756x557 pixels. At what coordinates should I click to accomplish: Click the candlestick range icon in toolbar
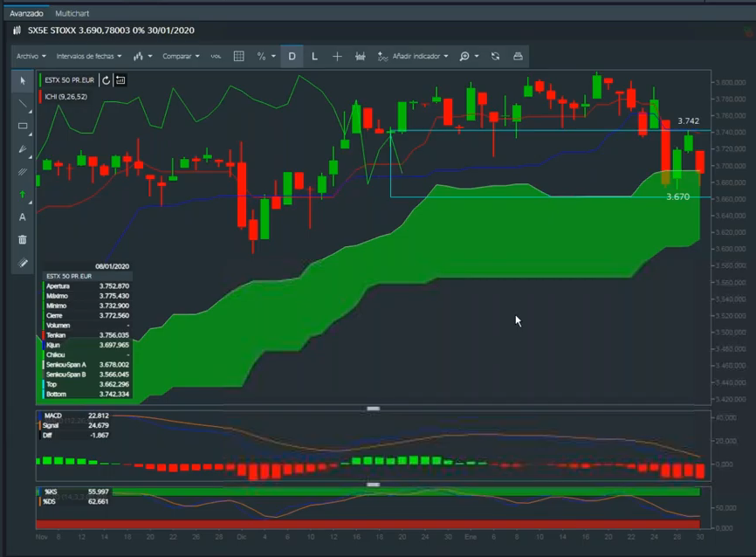click(361, 57)
